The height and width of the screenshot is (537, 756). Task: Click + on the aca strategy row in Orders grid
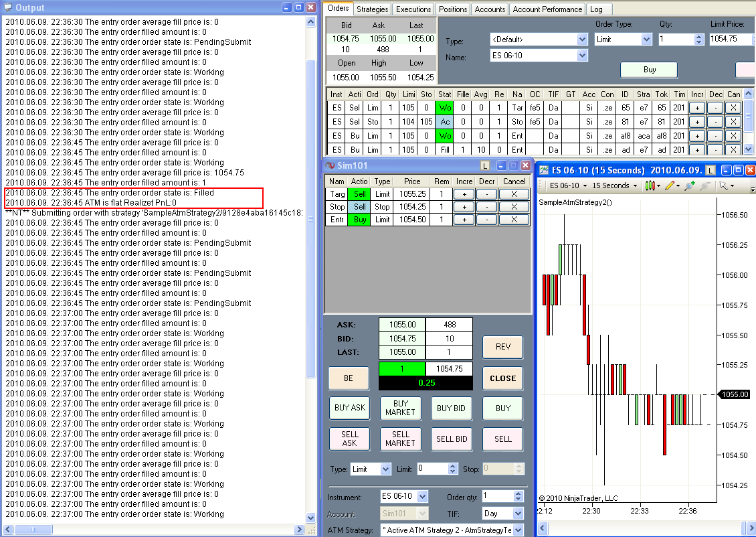[697, 136]
